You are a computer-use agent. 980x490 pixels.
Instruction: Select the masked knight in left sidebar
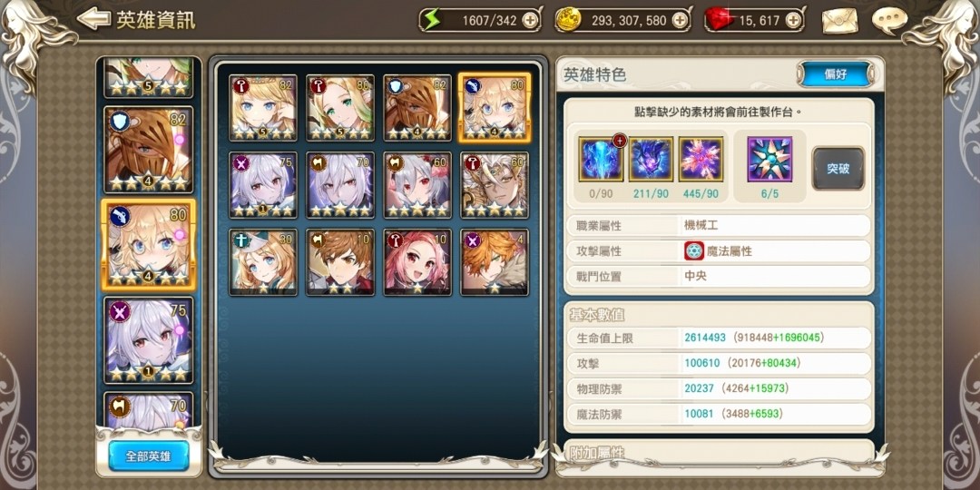[x=149, y=150]
